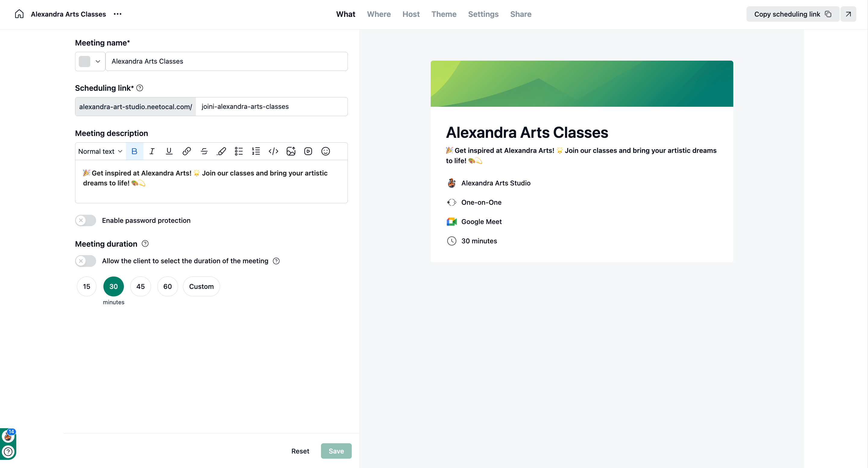Open the emoji picker
Image resolution: width=868 pixels, height=468 pixels.
coord(326,151)
